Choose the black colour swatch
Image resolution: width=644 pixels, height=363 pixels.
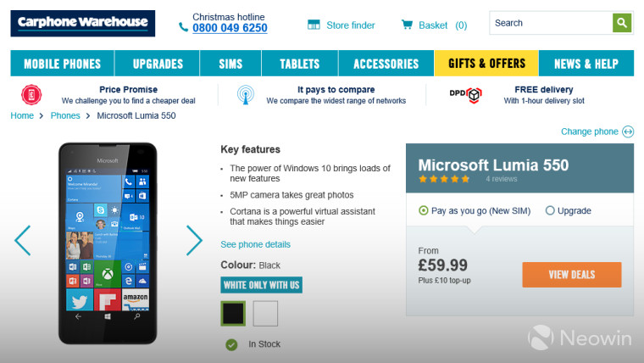pos(233,314)
